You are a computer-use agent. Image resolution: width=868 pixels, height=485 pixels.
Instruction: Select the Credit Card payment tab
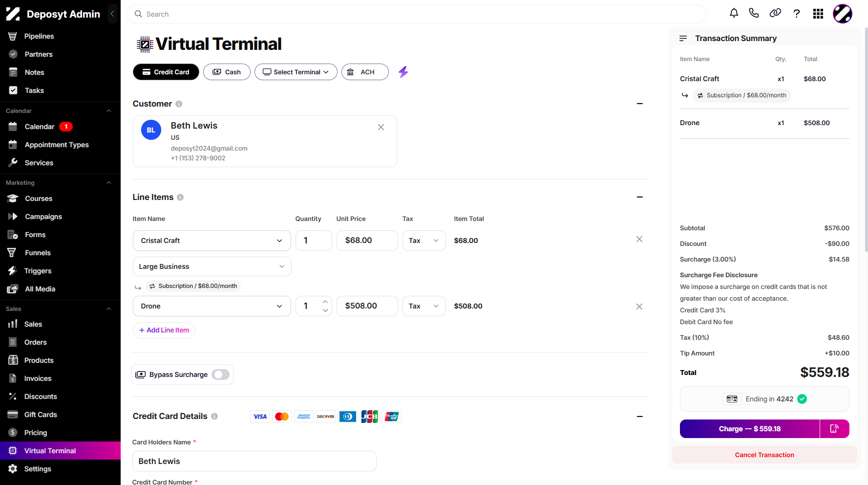click(x=166, y=72)
